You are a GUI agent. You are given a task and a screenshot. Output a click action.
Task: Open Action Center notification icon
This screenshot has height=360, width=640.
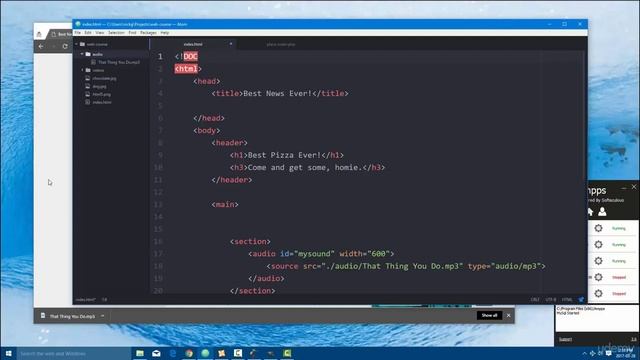click(x=609, y=353)
